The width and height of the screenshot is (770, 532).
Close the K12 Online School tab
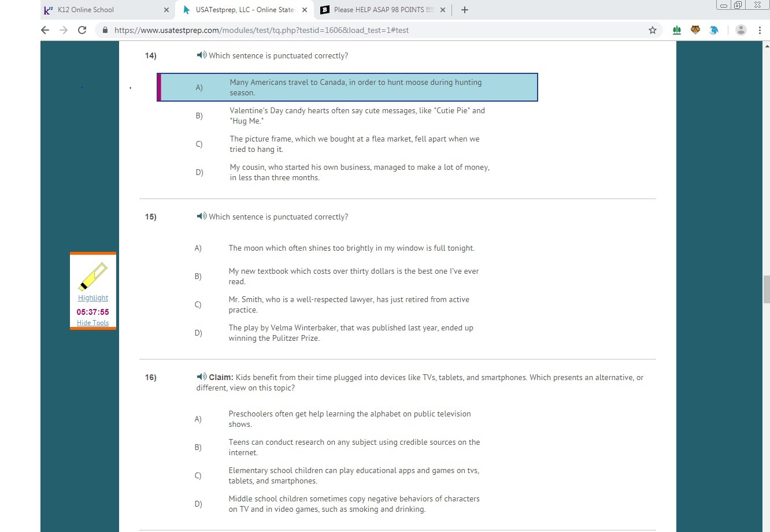pos(166,10)
